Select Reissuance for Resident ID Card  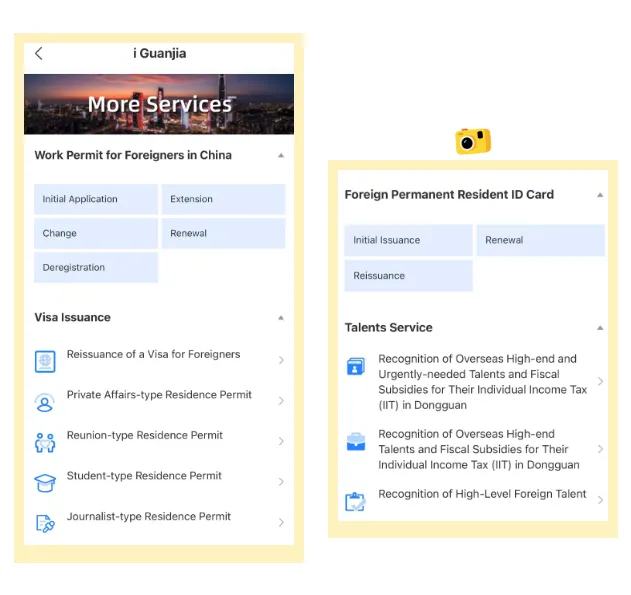coord(408,276)
